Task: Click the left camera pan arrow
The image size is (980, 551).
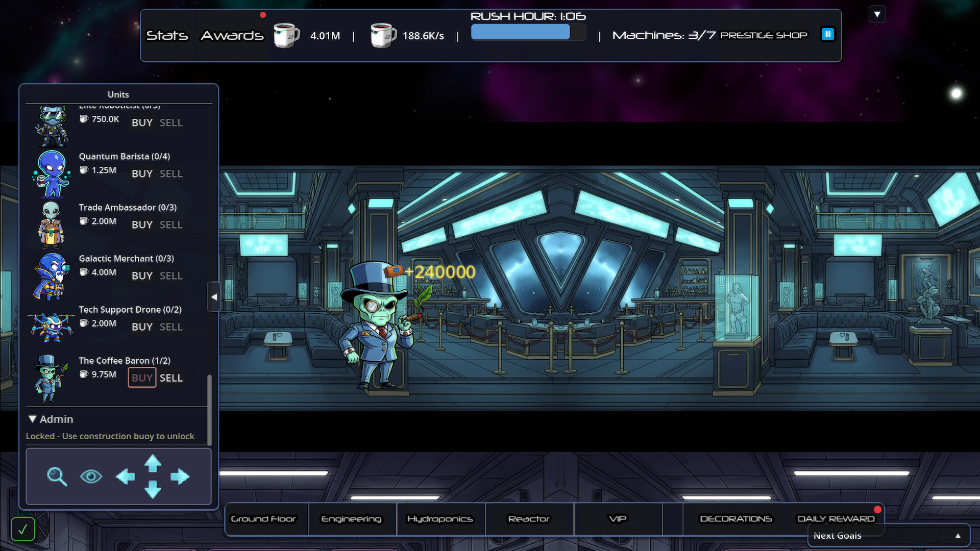Action: coord(127,476)
